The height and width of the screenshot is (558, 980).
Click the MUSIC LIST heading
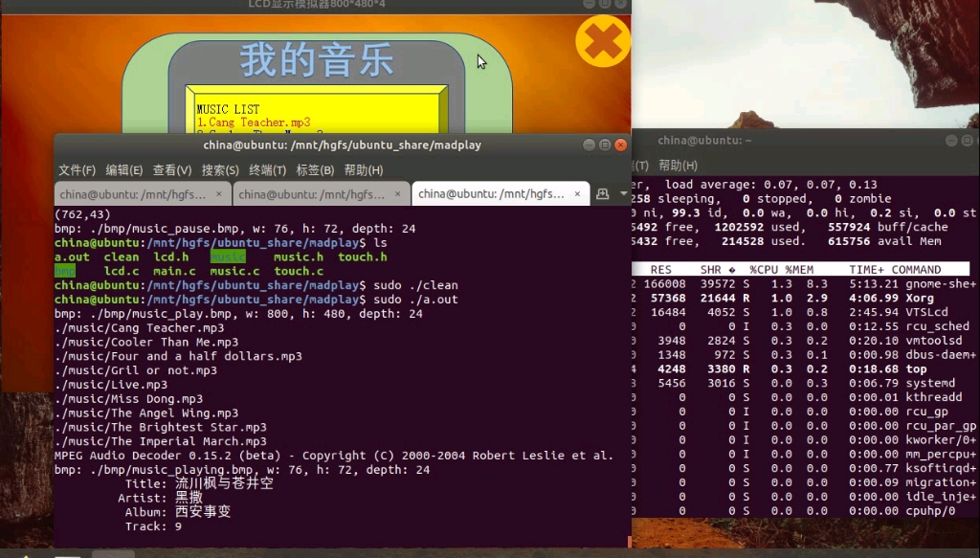[x=228, y=109]
